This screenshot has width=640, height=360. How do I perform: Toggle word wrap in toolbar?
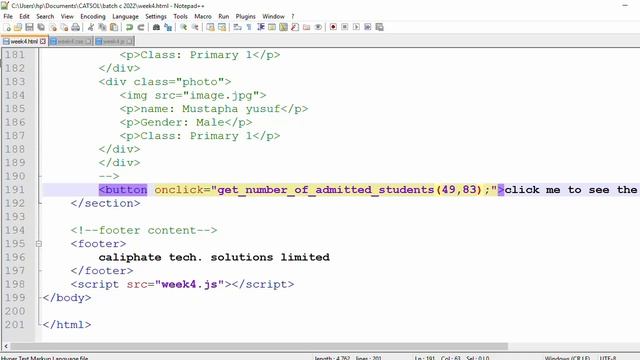coord(237,27)
